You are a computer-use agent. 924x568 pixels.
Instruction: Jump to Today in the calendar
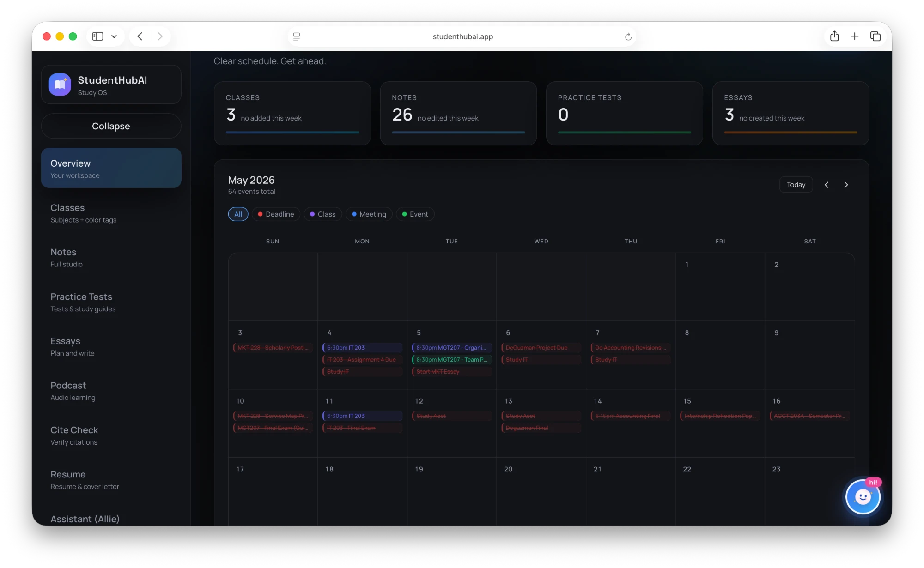click(796, 185)
